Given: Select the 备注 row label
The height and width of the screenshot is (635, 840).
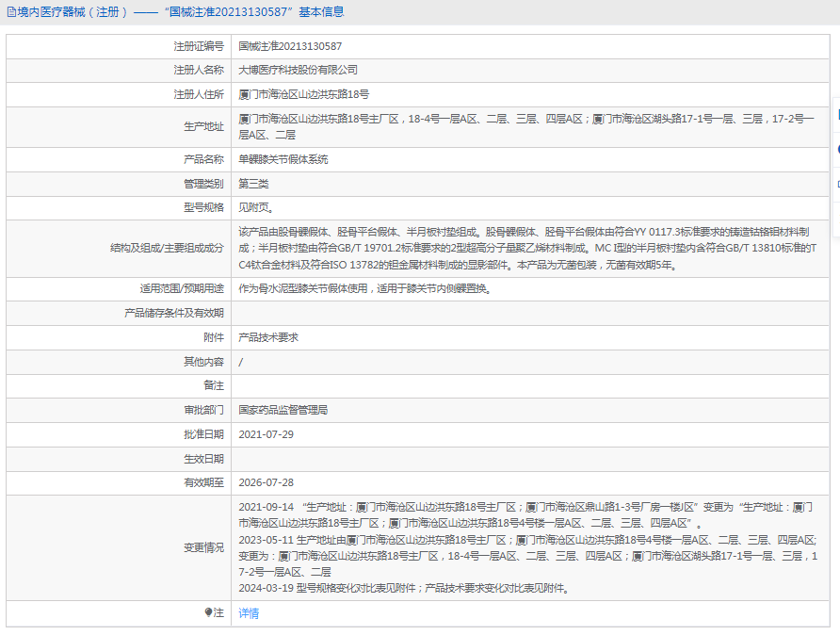Looking at the screenshot, I should click(214, 386).
